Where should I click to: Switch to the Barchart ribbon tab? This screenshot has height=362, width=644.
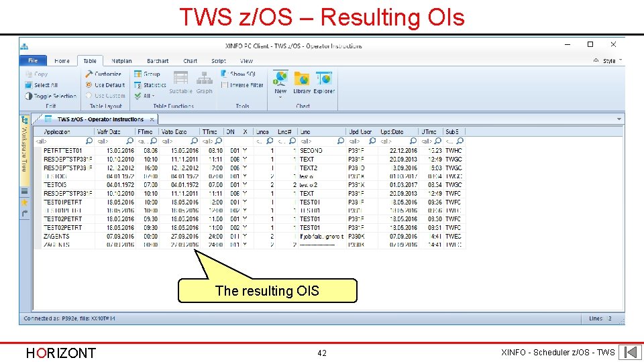pos(158,61)
